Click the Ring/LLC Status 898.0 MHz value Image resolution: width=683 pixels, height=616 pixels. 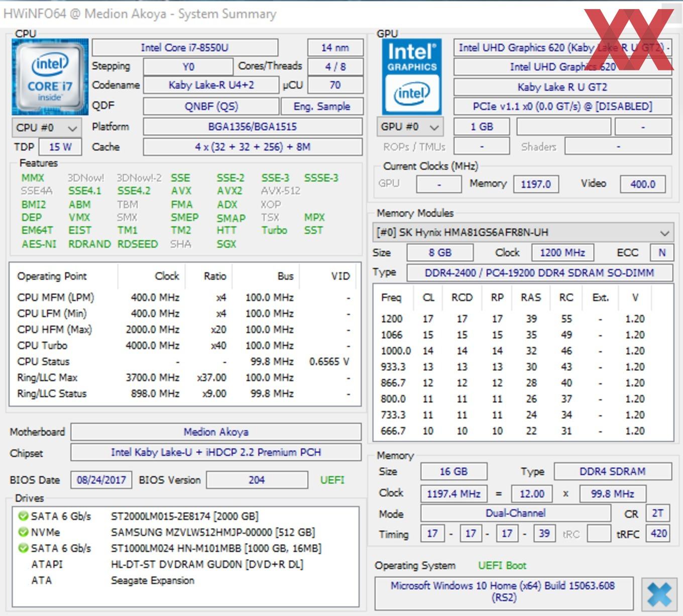(155, 394)
